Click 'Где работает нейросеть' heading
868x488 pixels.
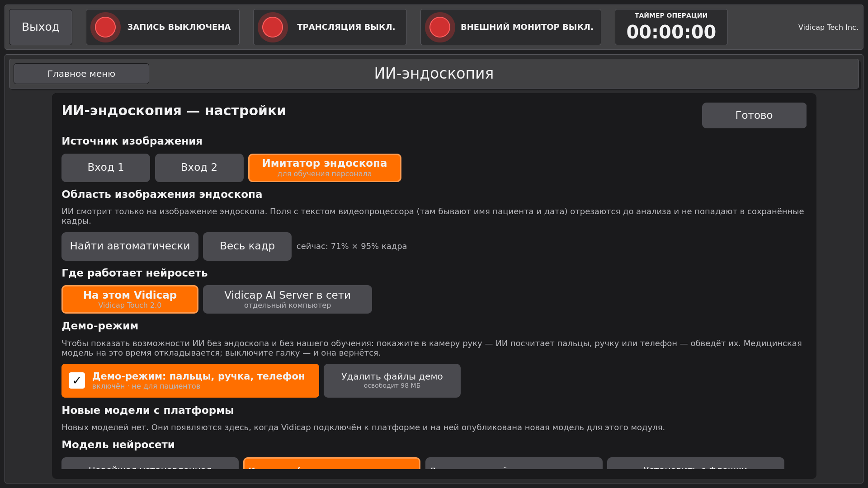click(x=135, y=273)
